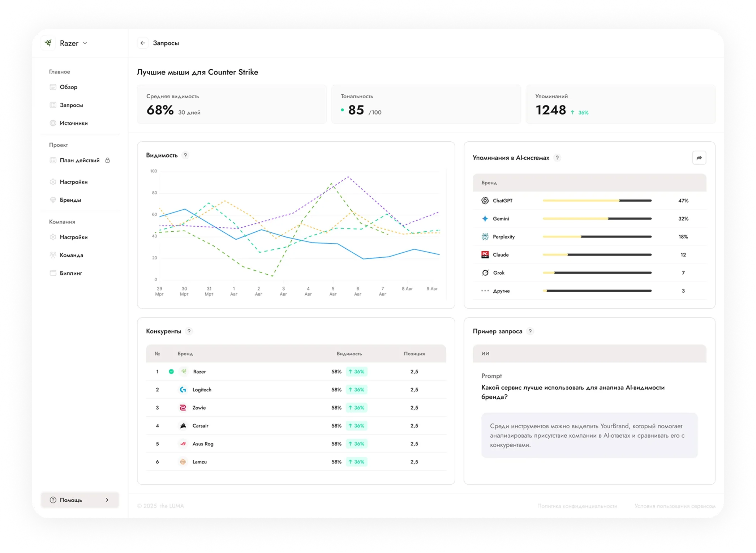Open the Razer project dropdown

point(73,43)
